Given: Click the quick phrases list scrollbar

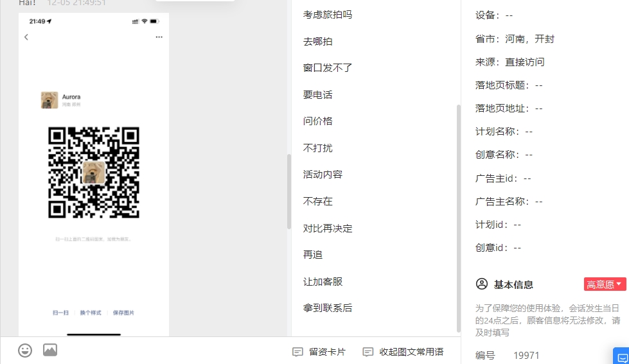Looking at the screenshot, I should pos(459,218).
